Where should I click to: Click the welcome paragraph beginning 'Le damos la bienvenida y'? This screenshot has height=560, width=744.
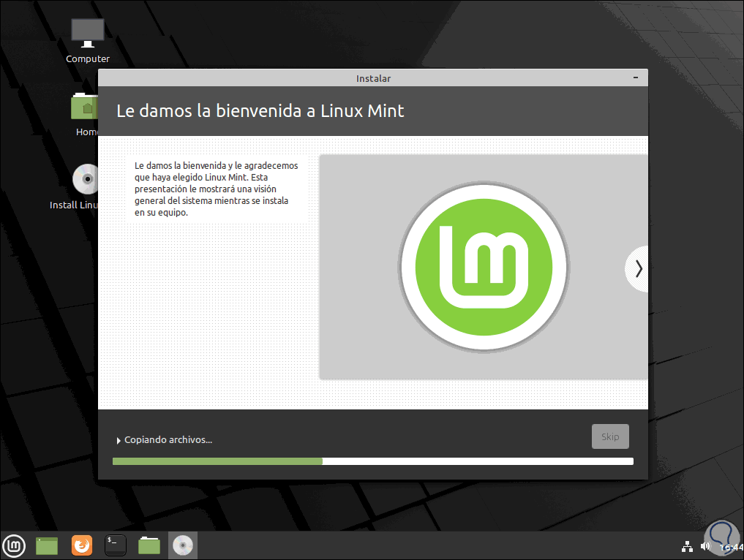(217, 189)
